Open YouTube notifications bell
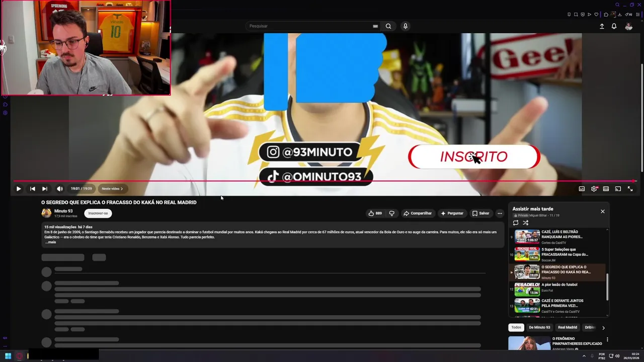 click(614, 26)
